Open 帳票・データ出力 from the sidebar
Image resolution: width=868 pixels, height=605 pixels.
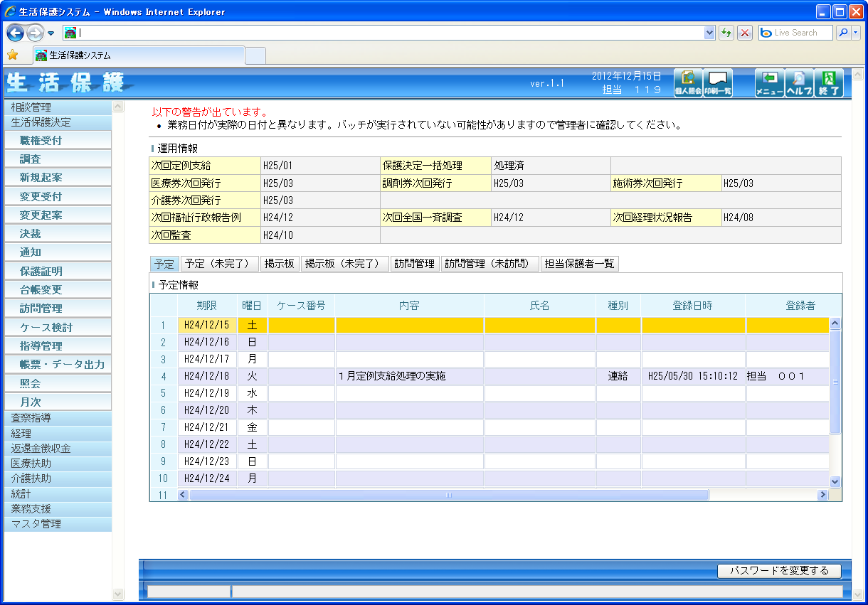[x=58, y=365]
